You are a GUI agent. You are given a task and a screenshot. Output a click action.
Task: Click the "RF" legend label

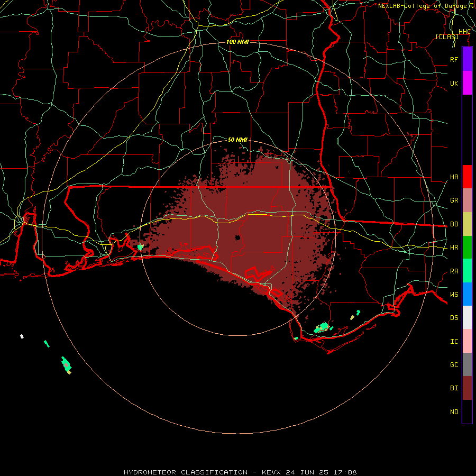454,60
